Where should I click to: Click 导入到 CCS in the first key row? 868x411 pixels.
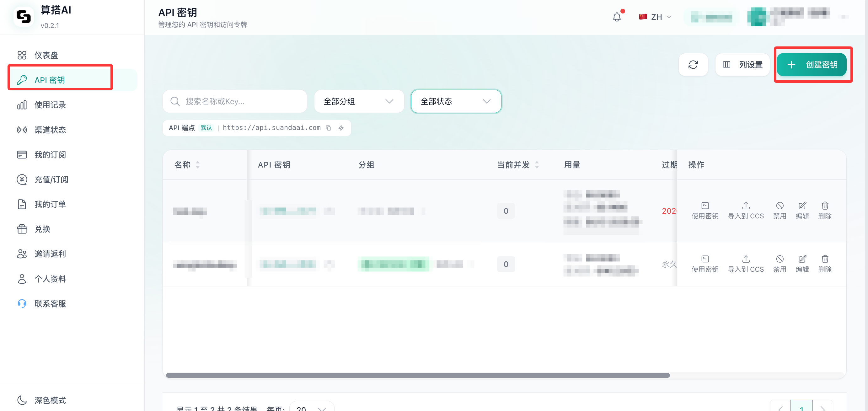pos(746,211)
